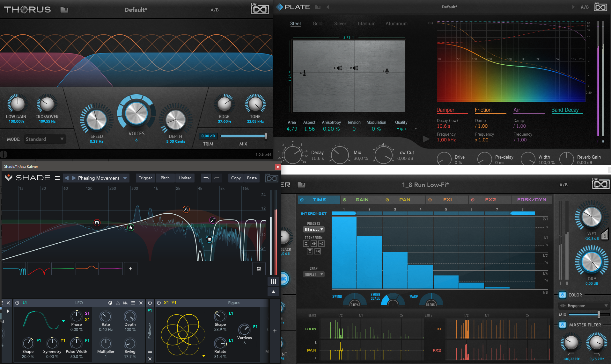Click the undo arrow in Shade
The width and height of the screenshot is (611, 364).
206,178
